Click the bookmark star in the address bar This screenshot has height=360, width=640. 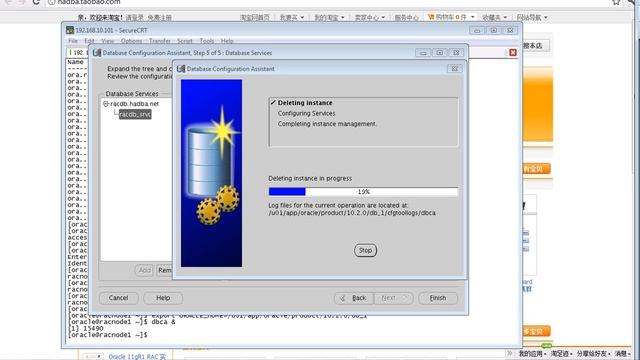click(616, 2)
